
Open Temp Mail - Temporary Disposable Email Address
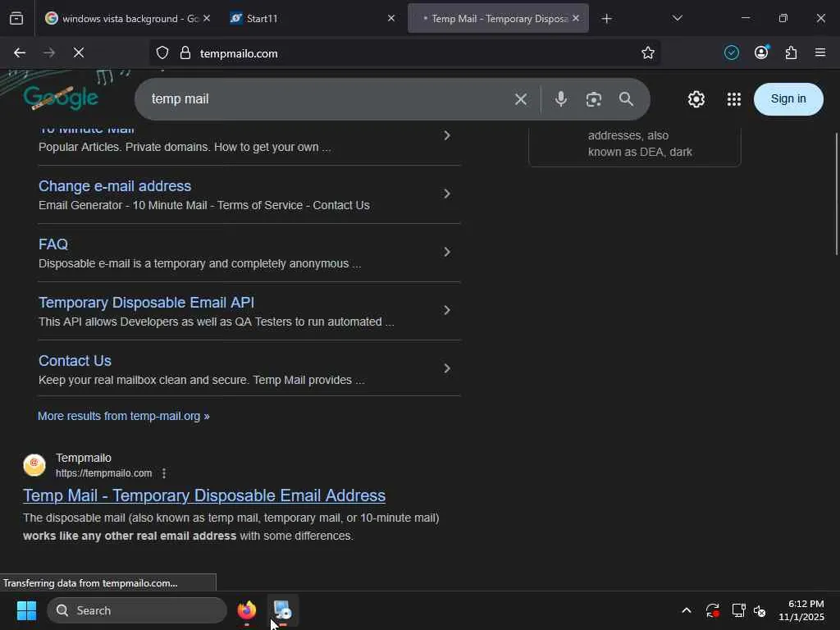click(204, 495)
